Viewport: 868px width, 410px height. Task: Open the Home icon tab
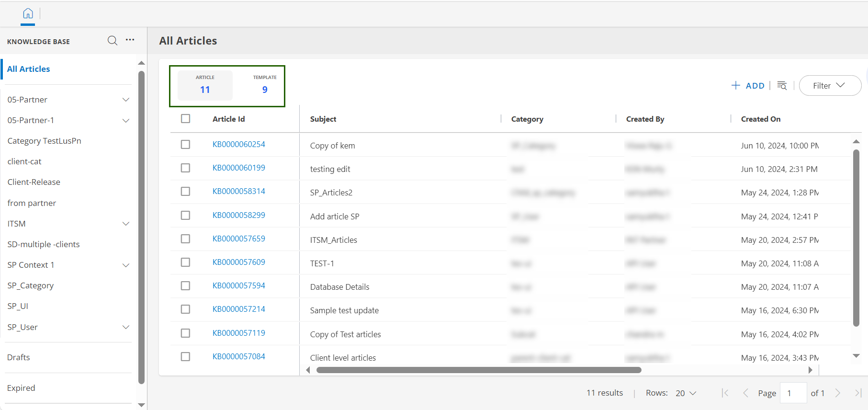(x=28, y=13)
